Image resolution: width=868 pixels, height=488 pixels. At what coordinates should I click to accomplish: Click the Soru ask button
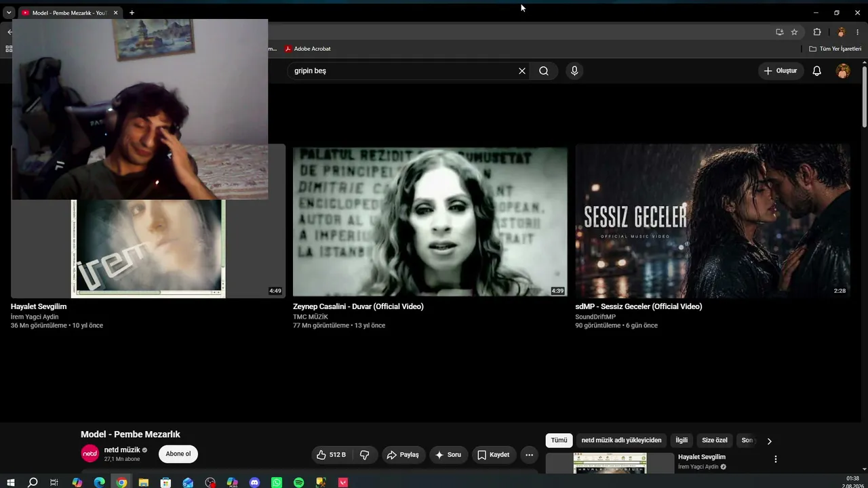click(448, 455)
